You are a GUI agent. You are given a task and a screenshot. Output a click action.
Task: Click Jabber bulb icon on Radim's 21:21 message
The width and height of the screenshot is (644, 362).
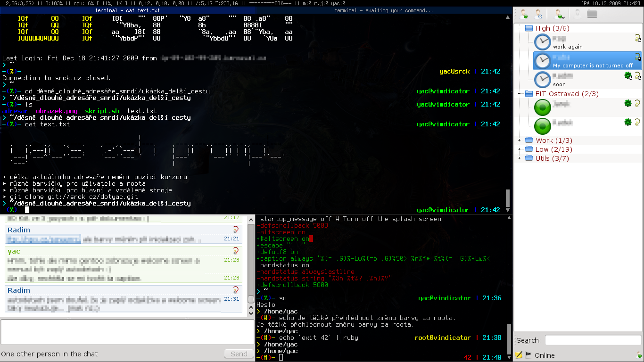(x=236, y=230)
